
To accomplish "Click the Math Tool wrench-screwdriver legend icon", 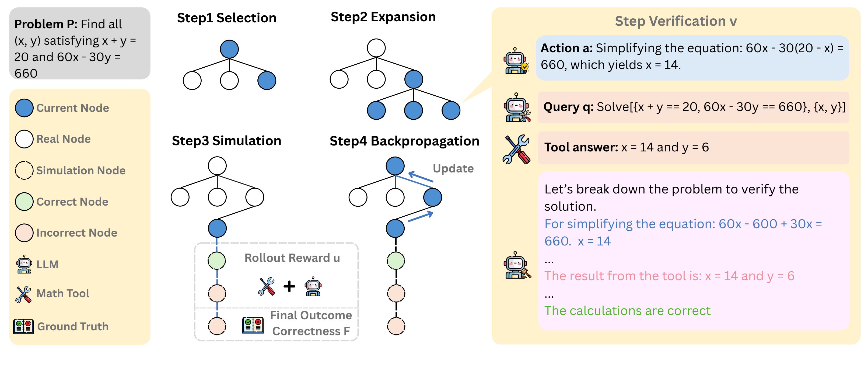I will (23, 294).
